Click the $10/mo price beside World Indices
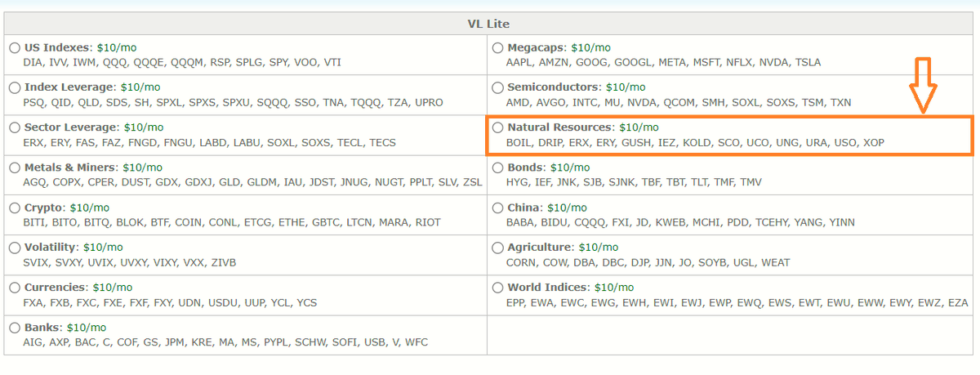The image size is (980, 375). click(x=614, y=287)
